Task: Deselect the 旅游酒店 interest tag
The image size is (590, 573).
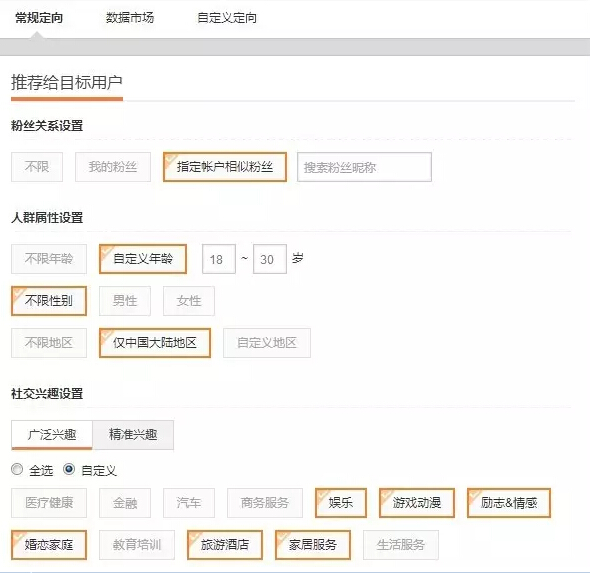Action: coord(225,545)
